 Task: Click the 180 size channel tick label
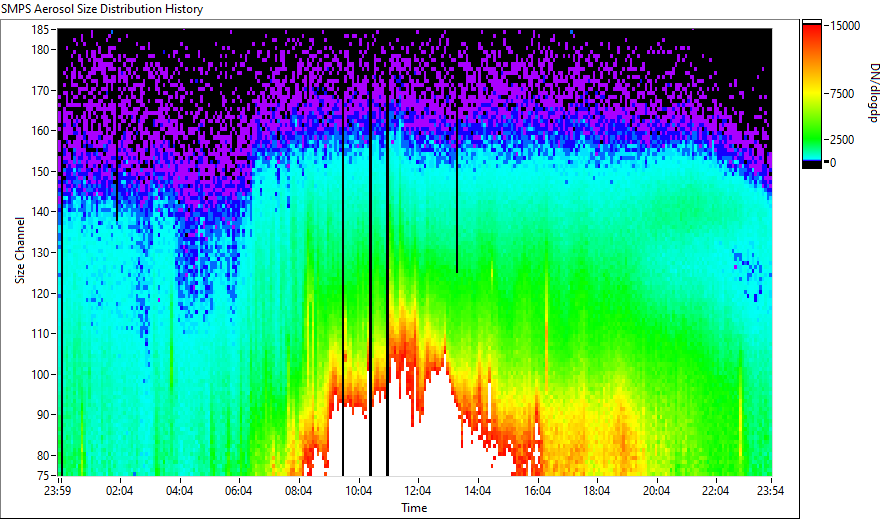point(41,50)
